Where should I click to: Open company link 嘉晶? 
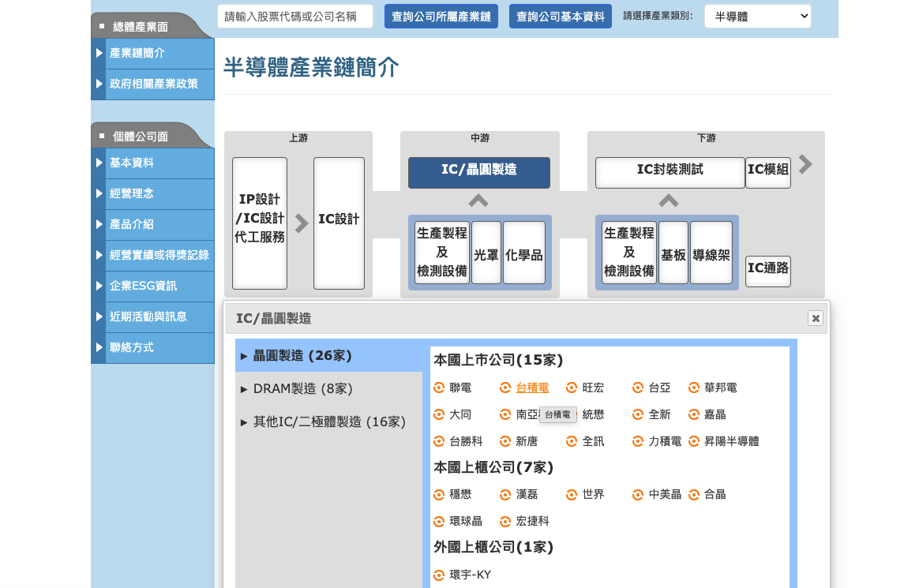point(715,414)
